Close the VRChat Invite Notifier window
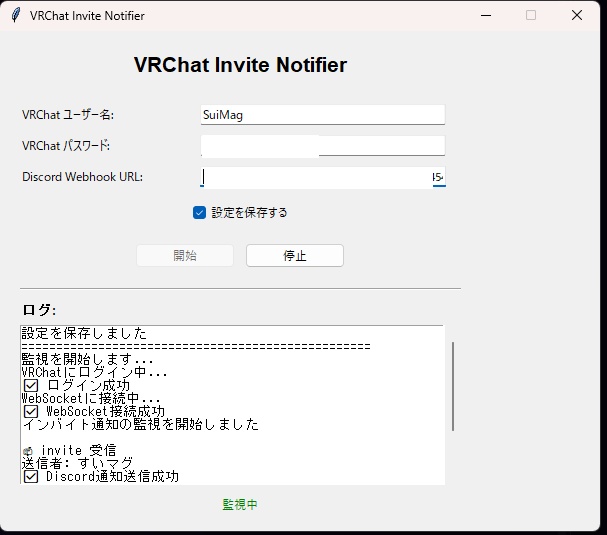 tap(577, 15)
